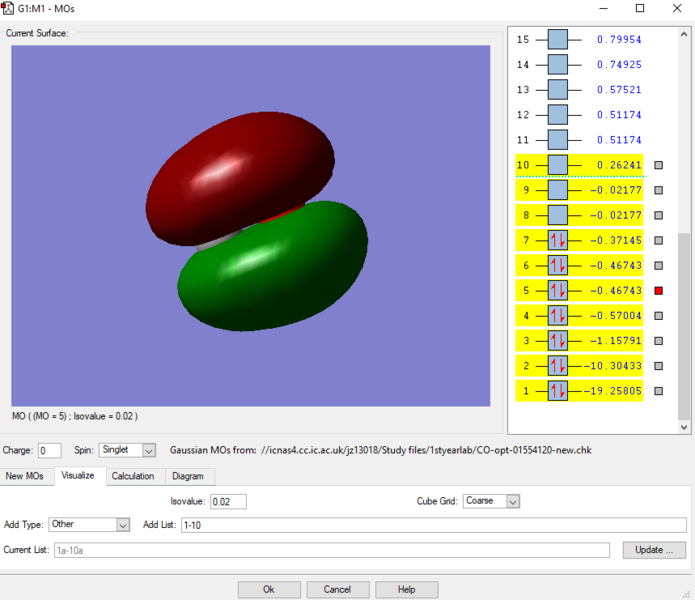Select energy value -19.25805 of MO 1
Image resolution: width=695 pixels, height=600 pixels.
pyautogui.click(x=613, y=391)
